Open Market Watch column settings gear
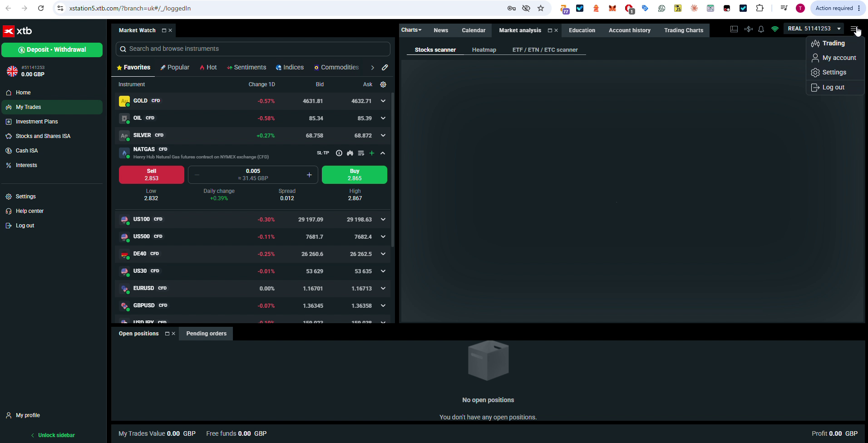868x443 pixels. pos(383,84)
